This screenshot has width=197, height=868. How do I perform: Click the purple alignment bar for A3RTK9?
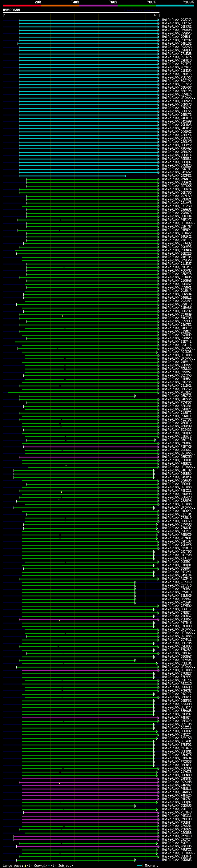point(91,447)
